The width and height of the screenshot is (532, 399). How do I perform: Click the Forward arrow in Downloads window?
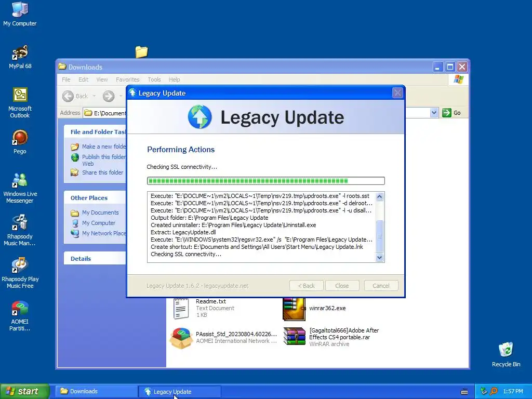coord(109,96)
